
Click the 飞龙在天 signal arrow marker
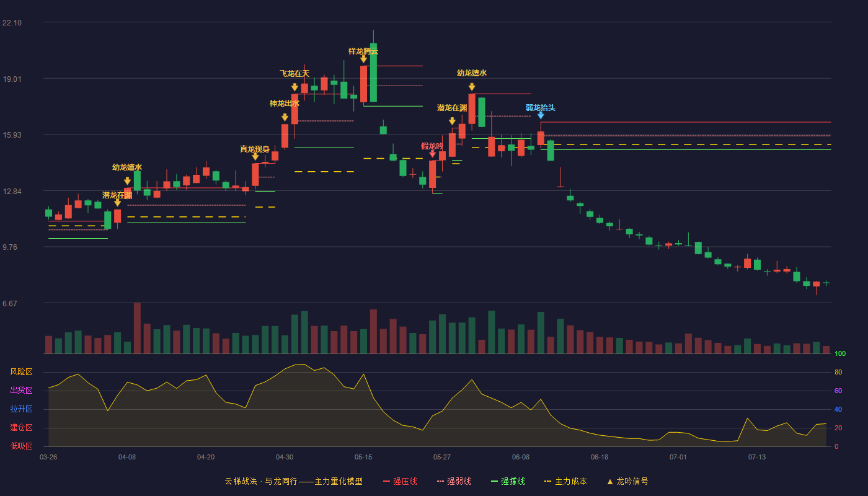click(x=294, y=87)
